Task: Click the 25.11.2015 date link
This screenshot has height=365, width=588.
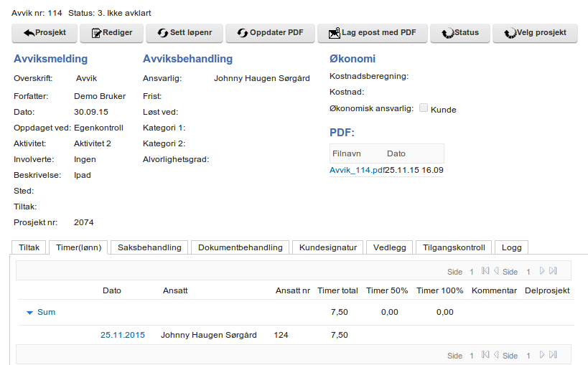Action: click(x=123, y=335)
